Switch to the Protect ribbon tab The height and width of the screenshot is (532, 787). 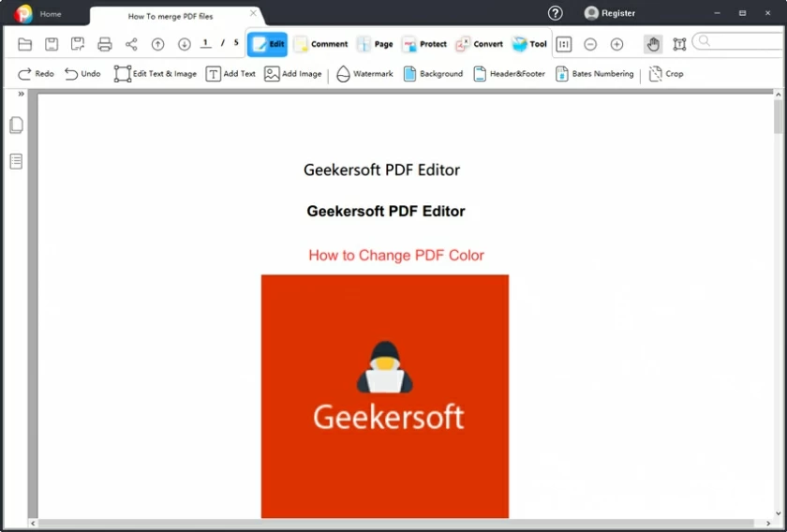coord(424,44)
